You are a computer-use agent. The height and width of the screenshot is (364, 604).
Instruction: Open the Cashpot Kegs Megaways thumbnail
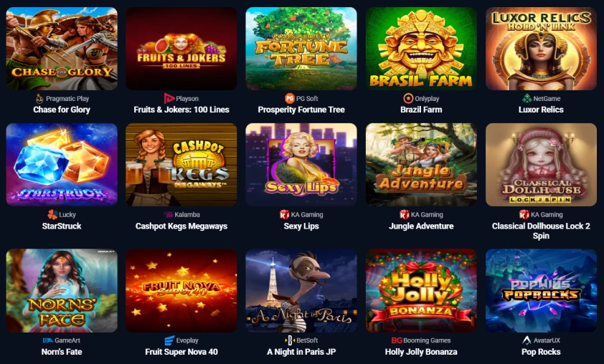(181, 165)
